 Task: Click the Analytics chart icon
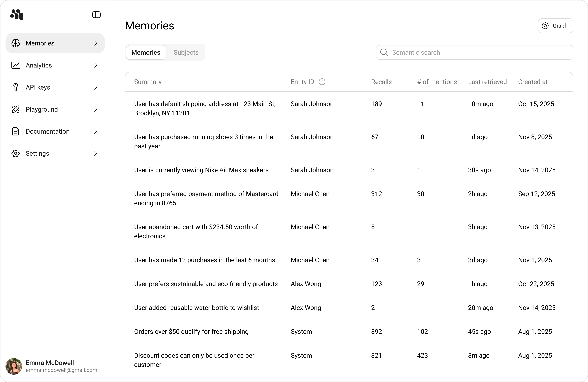(16, 65)
